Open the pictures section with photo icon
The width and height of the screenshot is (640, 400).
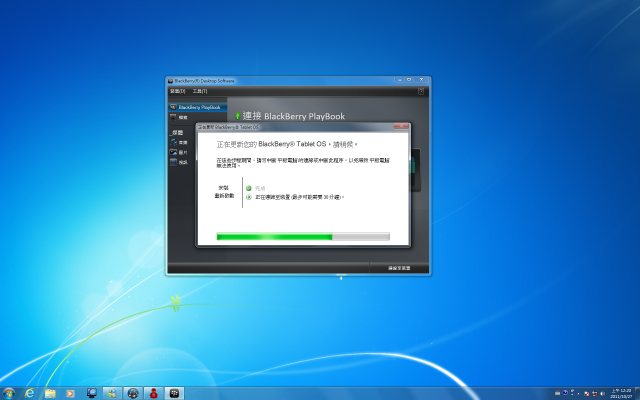coord(179,152)
